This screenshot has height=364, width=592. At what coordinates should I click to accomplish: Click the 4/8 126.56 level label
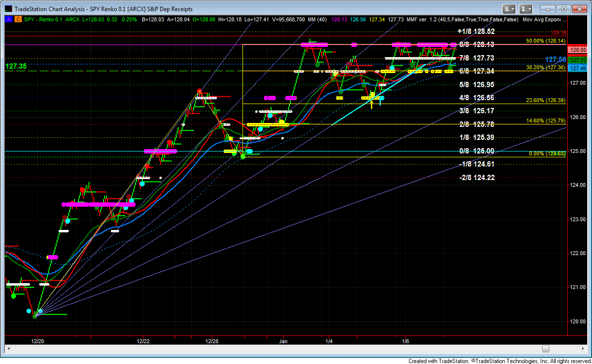point(477,97)
